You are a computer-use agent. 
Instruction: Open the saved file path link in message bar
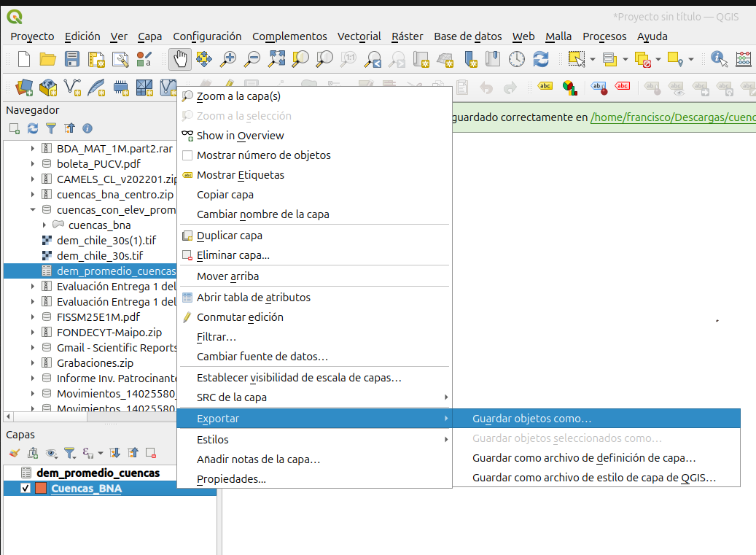pos(672,117)
